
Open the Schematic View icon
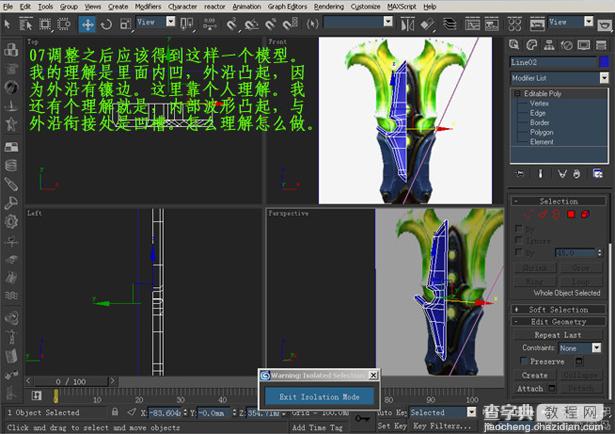[491, 25]
